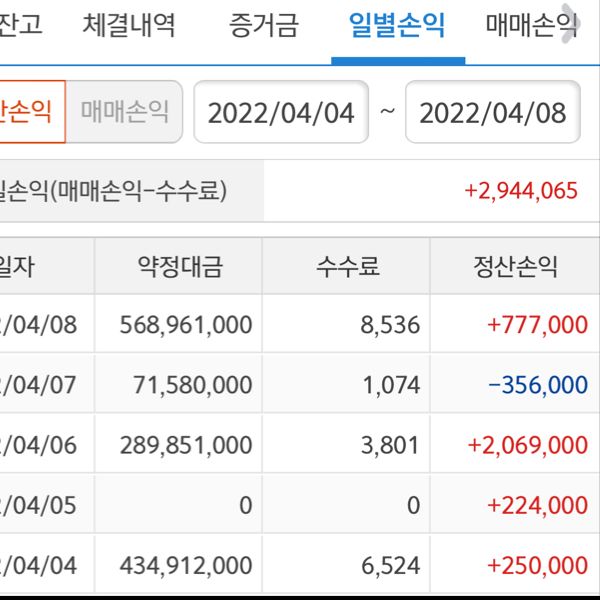The image size is (600, 600).
Task: Sort by the 수수료 column header
Action: pyautogui.click(x=348, y=267)
